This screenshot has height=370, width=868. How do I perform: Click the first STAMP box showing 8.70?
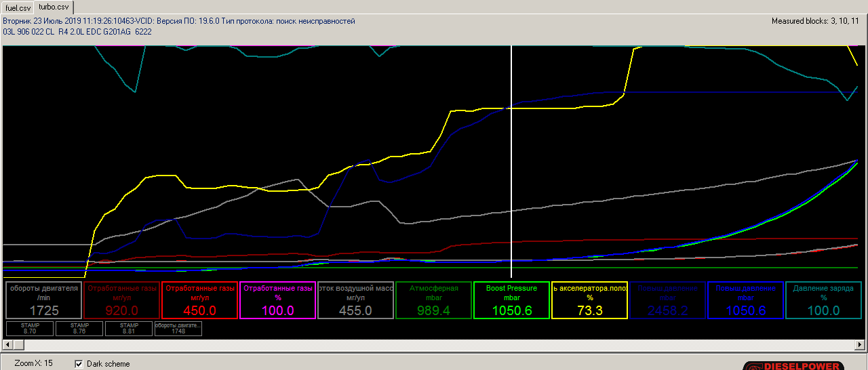coord(29,329)
